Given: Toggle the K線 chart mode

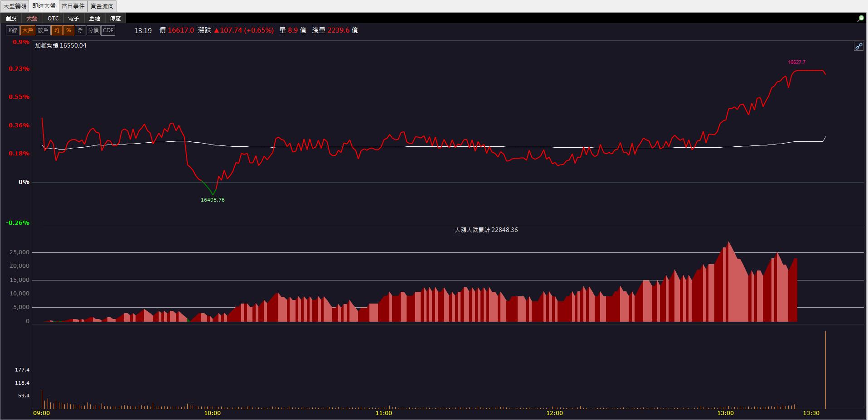Looking at the screenshot, I should pyautogui.click(x=13, y=30).
